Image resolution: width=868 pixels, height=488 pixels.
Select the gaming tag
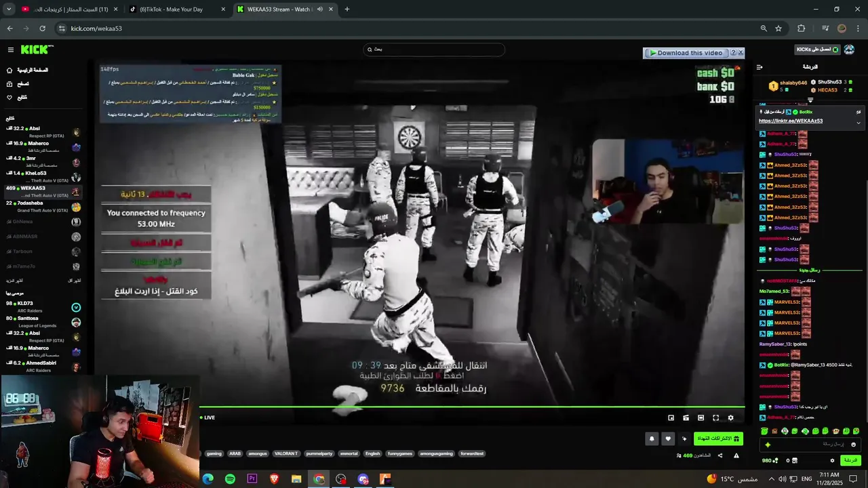click(214, 453)
